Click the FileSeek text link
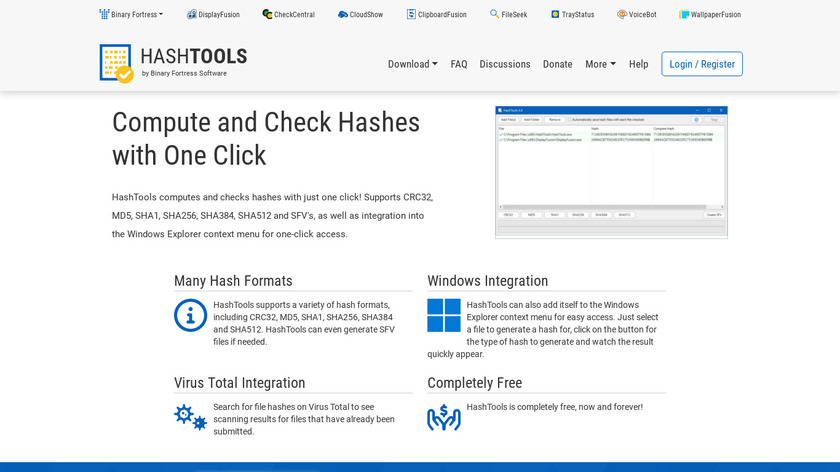Screen dimensions: 840x472 click(x=514, y=14)
